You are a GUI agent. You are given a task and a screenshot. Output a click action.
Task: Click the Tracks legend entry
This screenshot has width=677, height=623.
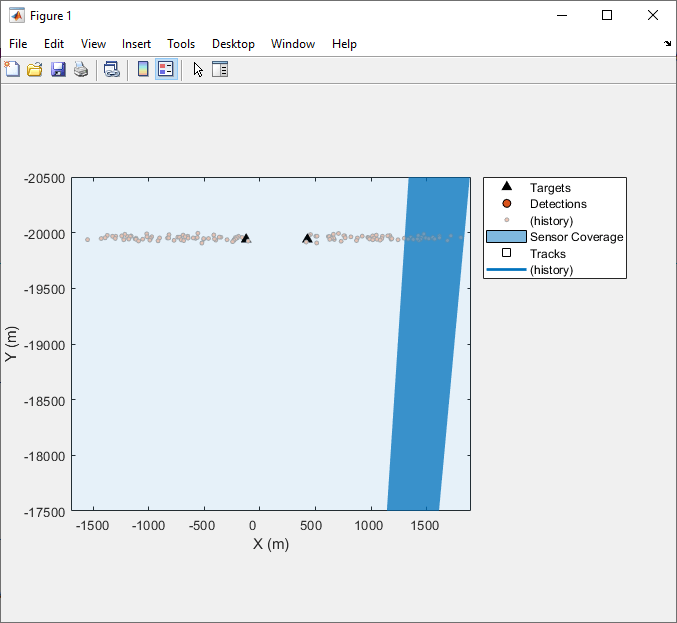tap(548, 253)
